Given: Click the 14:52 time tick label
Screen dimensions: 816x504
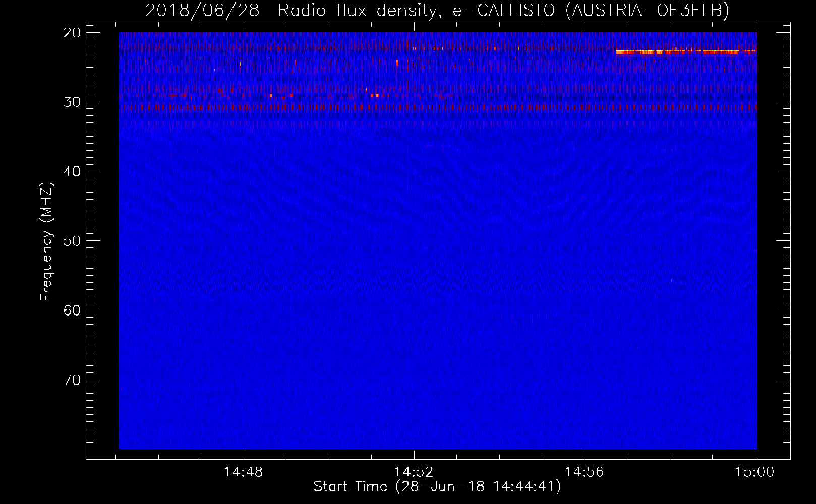Looking at the screenshot, I should 414,472.
